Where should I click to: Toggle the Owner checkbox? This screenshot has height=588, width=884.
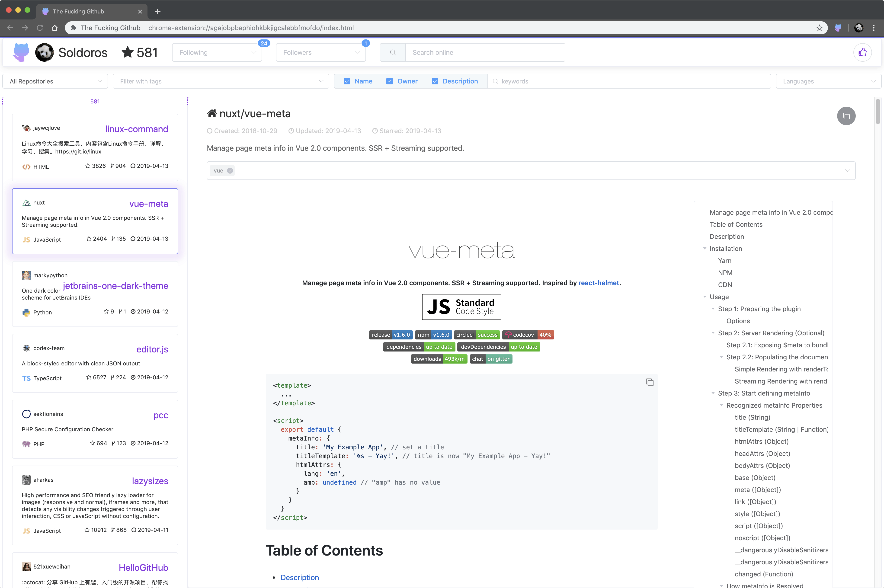point(390,81)
